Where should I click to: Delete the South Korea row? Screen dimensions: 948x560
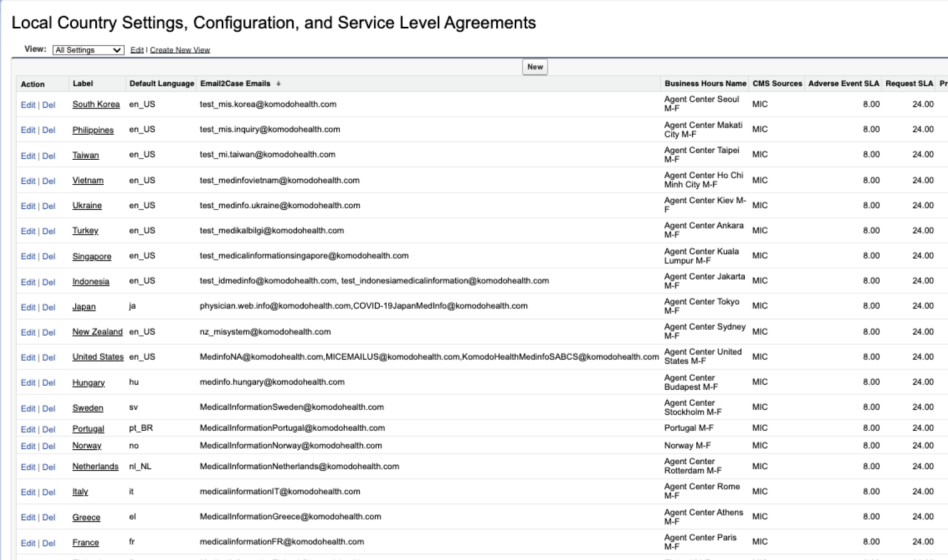[49, 105]
